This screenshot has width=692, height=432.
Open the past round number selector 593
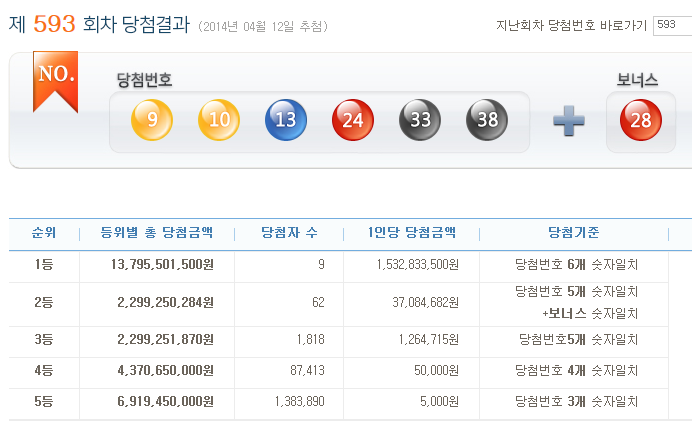point(672,26)
